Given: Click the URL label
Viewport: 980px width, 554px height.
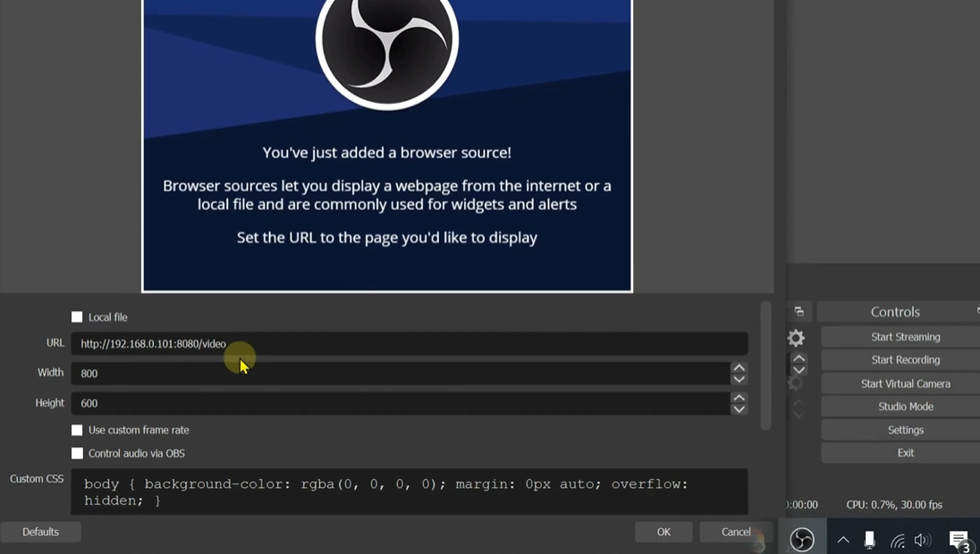Looking at the screenshot, I should [55, 343].
